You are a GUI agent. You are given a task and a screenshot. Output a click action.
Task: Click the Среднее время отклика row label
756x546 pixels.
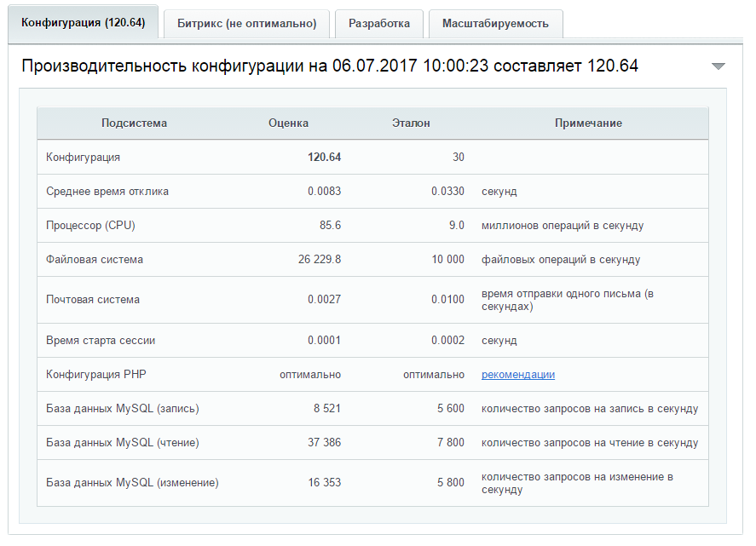tap(107, 192)
